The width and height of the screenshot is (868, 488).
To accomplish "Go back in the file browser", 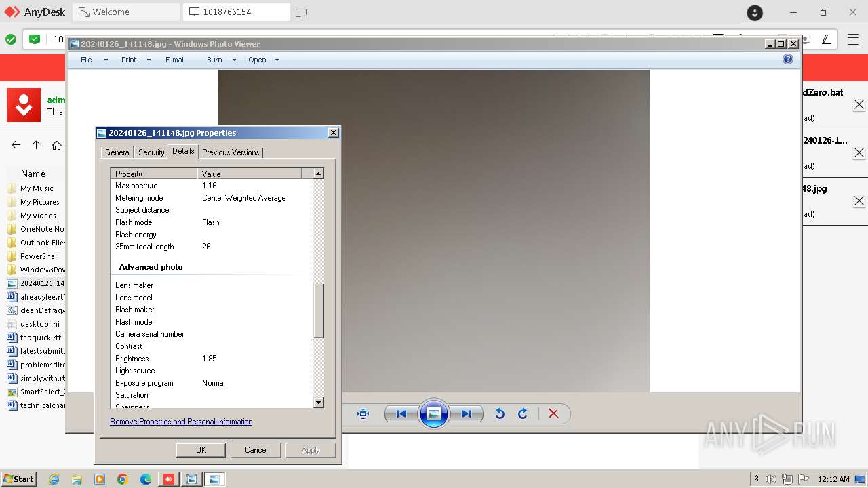I will (16, 145).
